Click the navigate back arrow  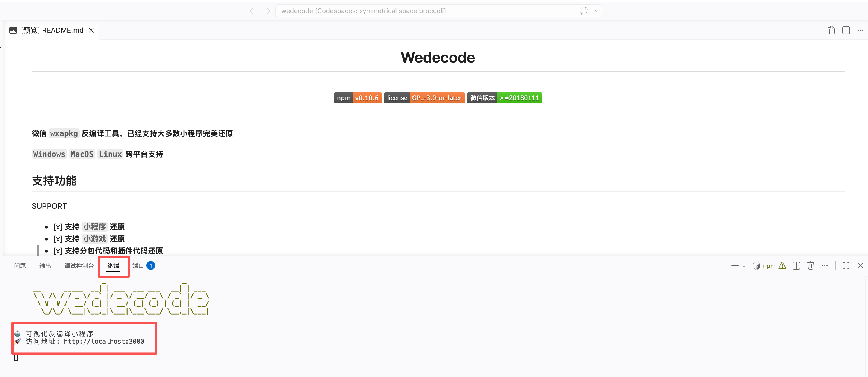(253, 11)
